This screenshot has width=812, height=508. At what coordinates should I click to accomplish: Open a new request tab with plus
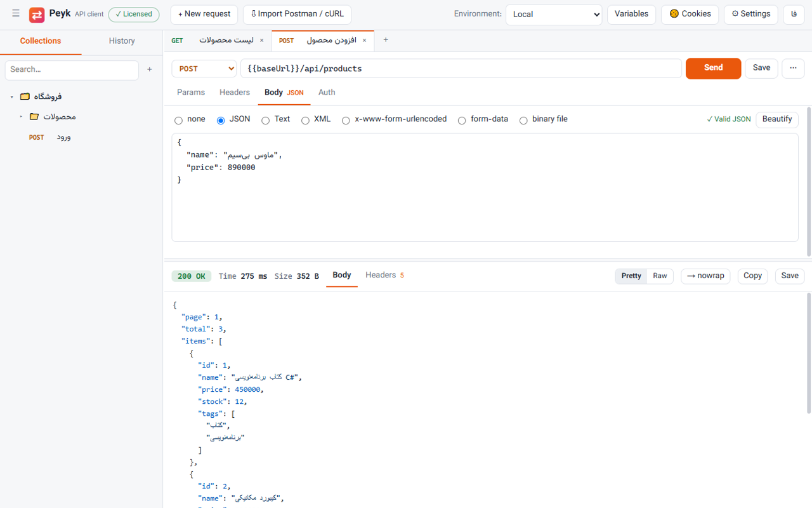tap(385, 40)
